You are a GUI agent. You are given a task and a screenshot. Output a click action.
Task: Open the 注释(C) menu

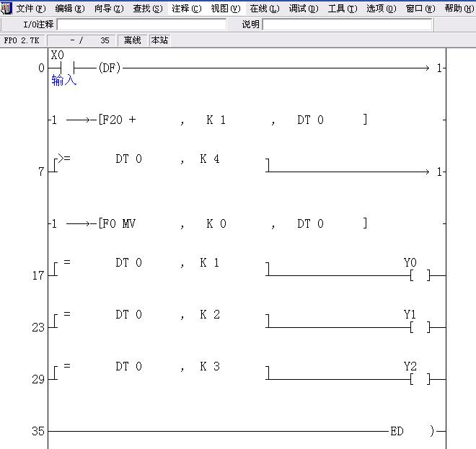[x=186, y=9]
